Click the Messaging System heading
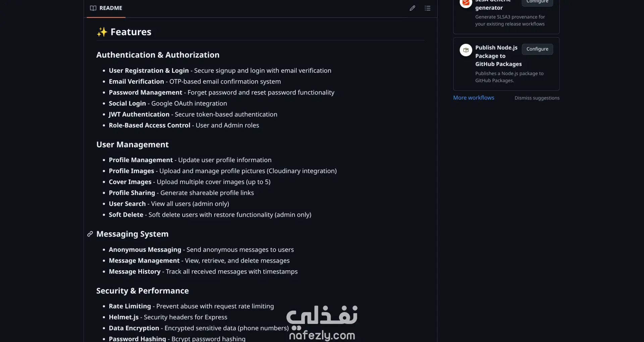 [x=132, y=234]
